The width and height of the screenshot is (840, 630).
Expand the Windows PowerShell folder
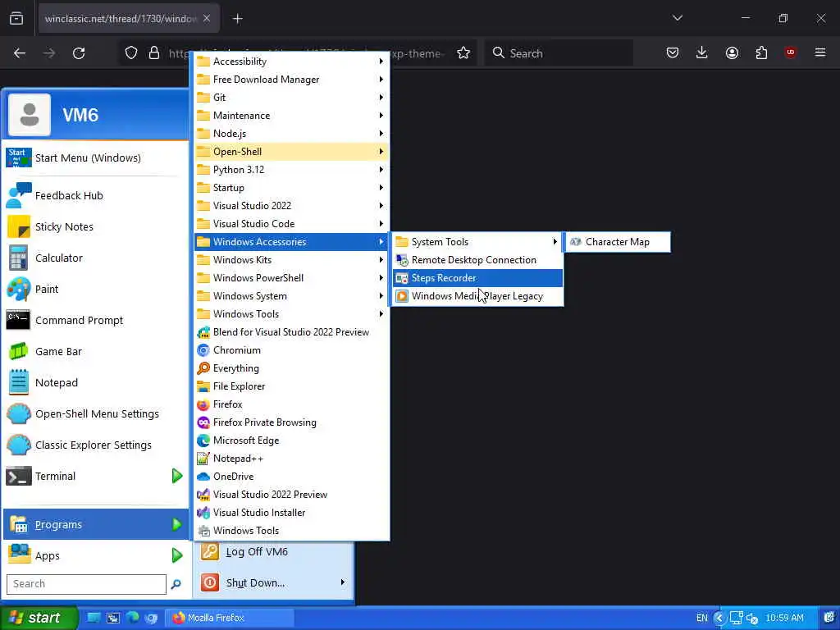click(291, 278)
